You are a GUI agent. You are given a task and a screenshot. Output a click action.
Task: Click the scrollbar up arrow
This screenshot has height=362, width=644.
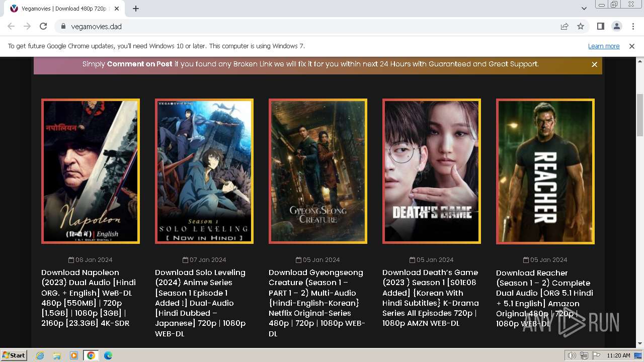tap(640, 61)
